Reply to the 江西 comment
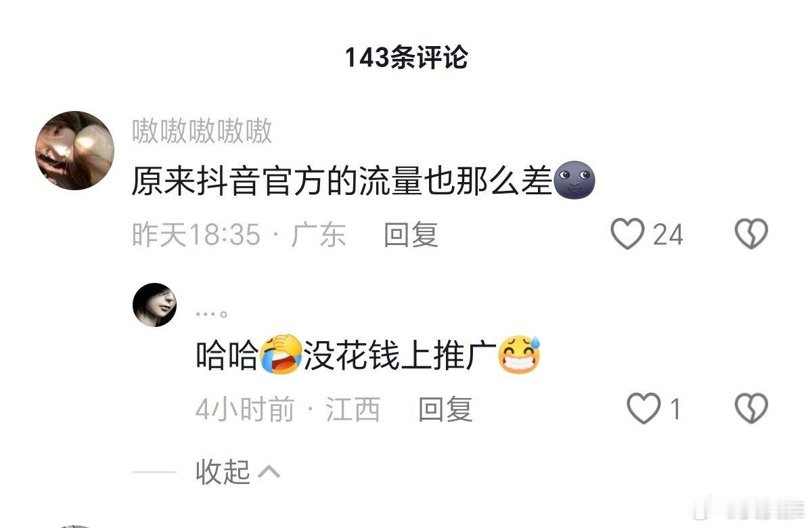Screen dimensions: 812x528 445,410
